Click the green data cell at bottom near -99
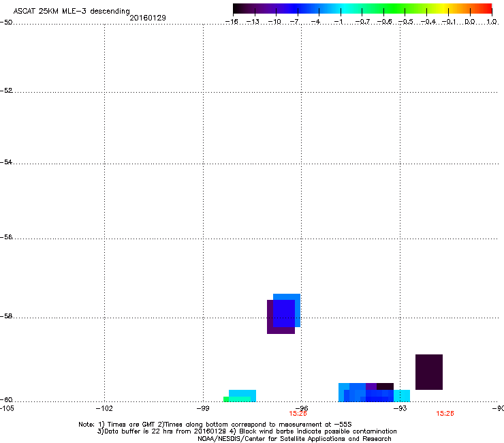504x443 pixels. coord(226,399)
